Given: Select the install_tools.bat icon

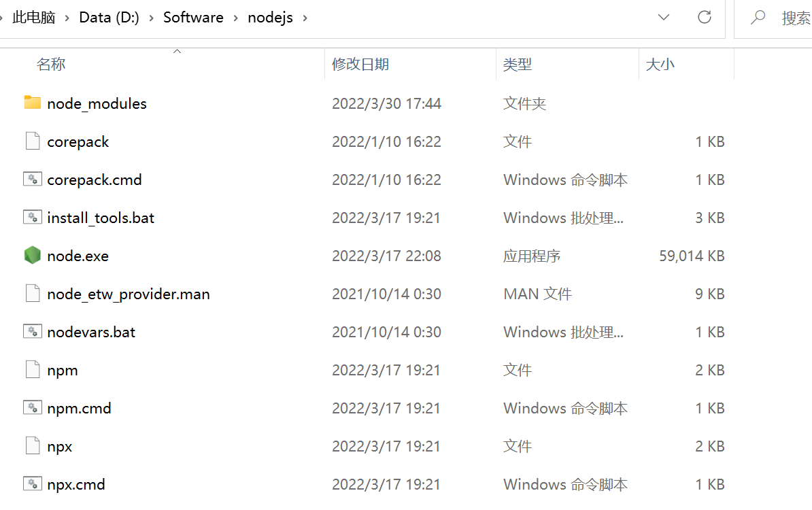Looking at the screenshot, I should (32, 217).
